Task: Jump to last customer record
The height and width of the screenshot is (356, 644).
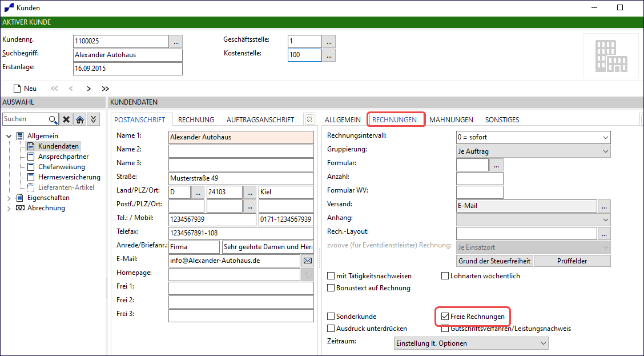Action: tap(106, 89)
